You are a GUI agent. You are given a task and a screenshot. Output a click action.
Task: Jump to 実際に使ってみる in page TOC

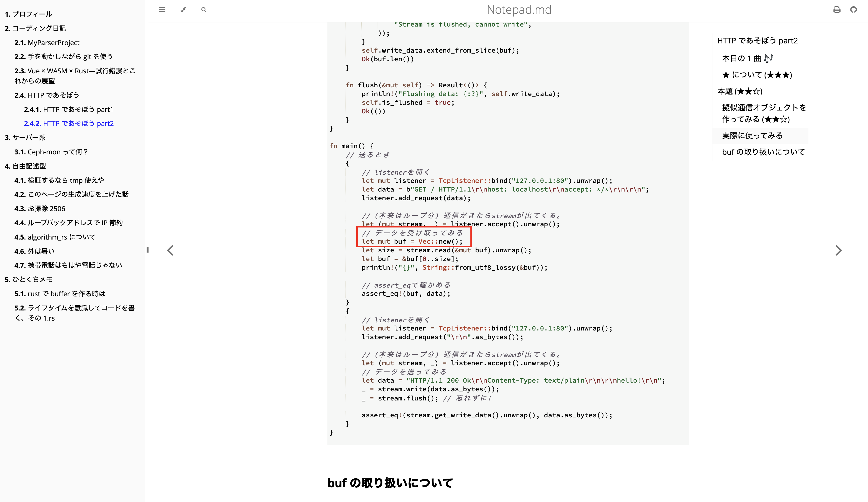tap(752, 135)
